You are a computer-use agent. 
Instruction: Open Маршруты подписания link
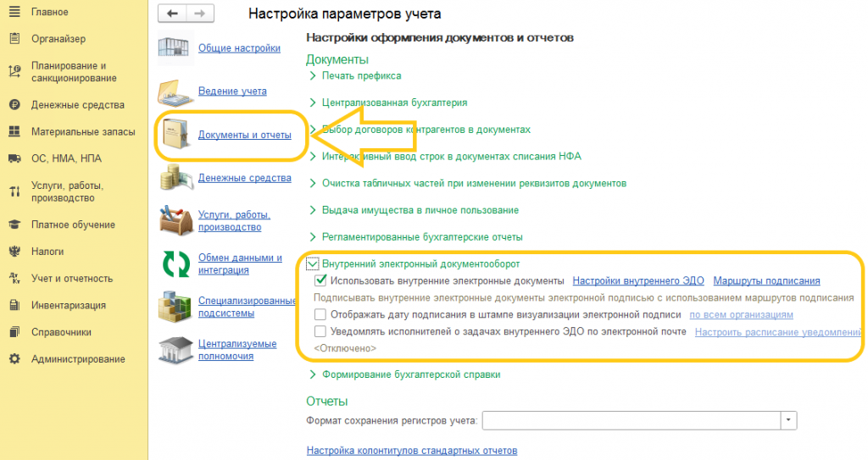(x=766, y=280)
